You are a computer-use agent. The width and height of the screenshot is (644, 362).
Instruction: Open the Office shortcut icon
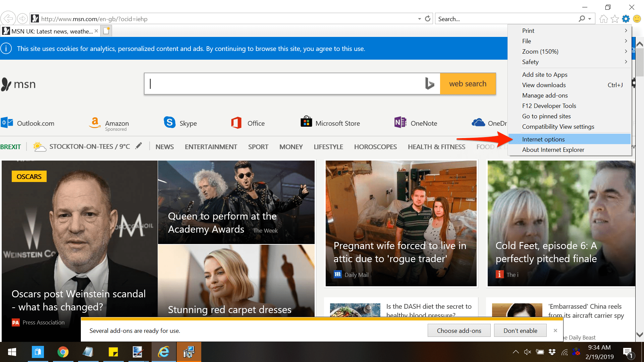[x=236, y=123]
